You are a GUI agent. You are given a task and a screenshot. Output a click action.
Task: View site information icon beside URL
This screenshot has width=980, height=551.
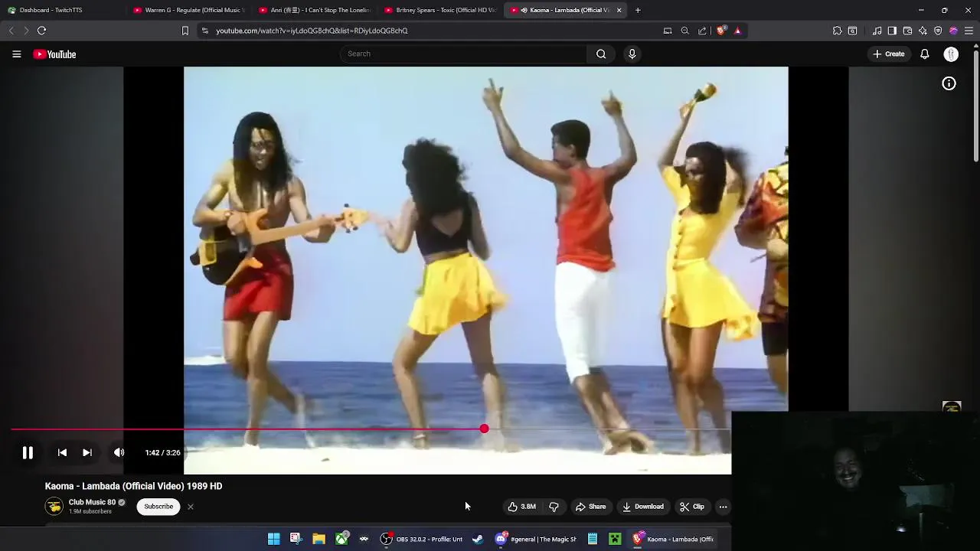point(204,31)
